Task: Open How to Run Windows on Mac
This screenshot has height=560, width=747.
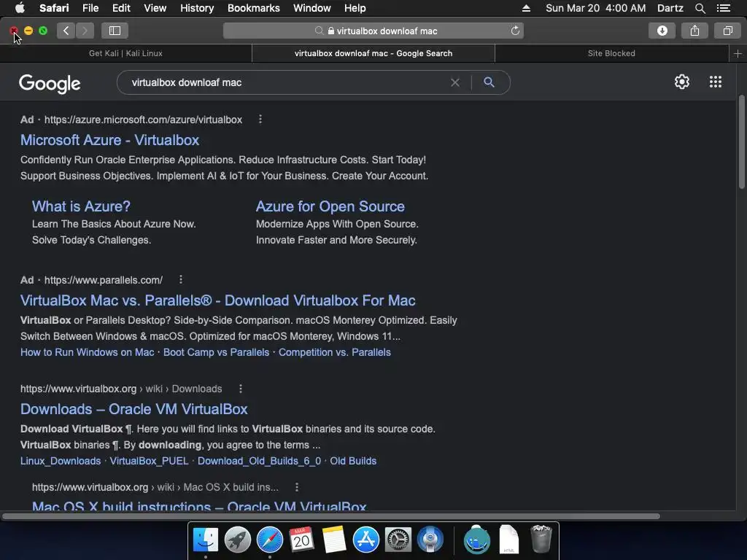Action: (88, 352)
